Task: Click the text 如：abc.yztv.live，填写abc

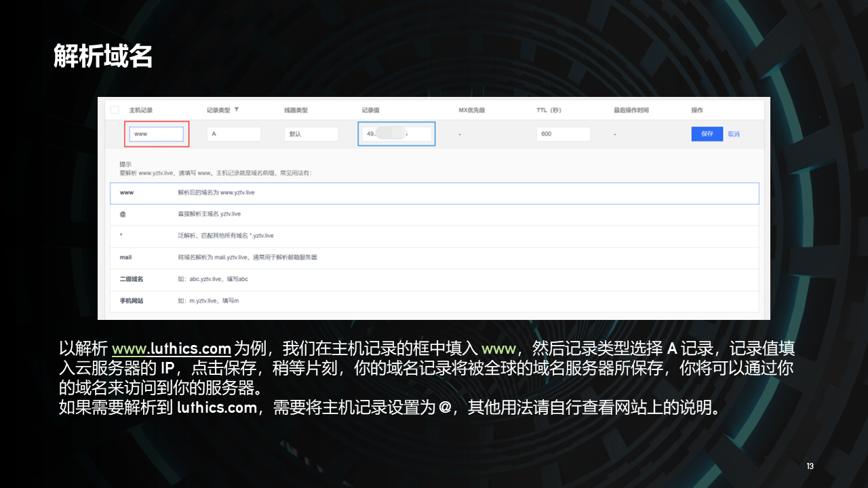Action: click(213, 279)
